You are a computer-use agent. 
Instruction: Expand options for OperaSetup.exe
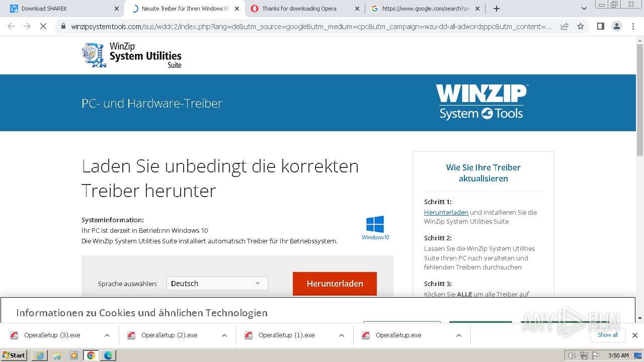[x=459, y=335]
